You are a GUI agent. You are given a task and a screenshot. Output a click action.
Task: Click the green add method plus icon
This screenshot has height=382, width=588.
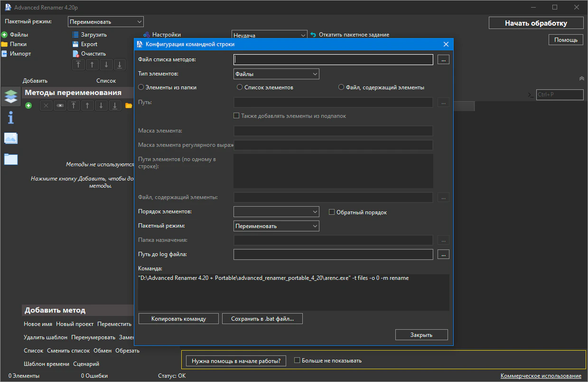click(x=28, y=105)
